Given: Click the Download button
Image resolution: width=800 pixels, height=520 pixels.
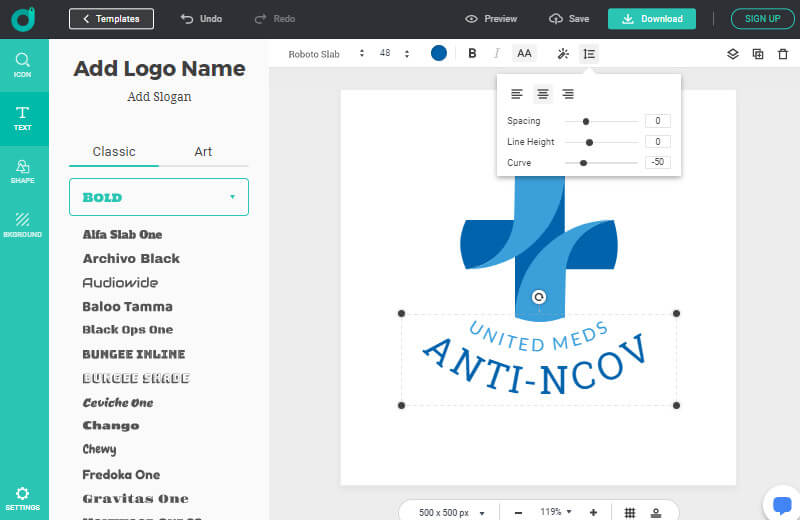Looking at the screenshot, I should (652, 19).
